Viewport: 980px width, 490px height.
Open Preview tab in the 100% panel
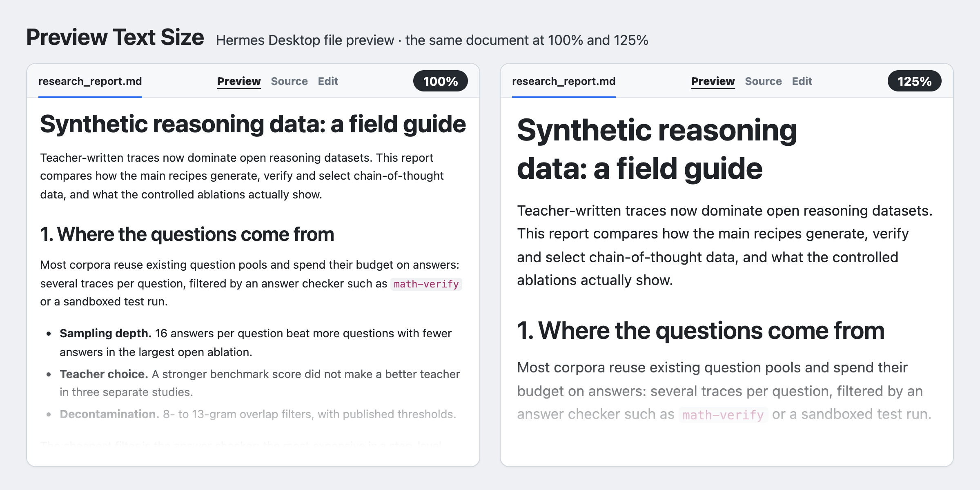point(239,81)
